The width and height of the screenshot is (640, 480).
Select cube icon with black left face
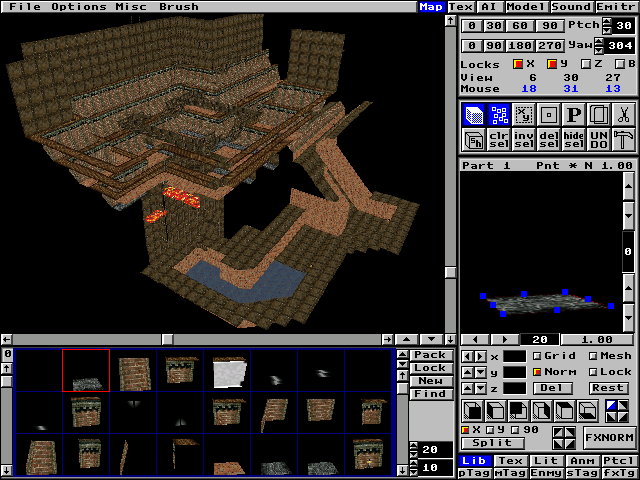coord(496,411)
